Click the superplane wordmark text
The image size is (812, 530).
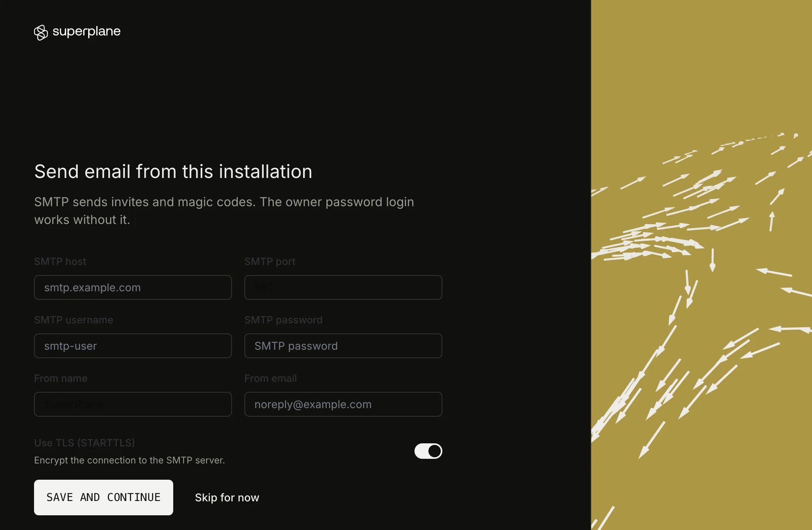(86, 31)
